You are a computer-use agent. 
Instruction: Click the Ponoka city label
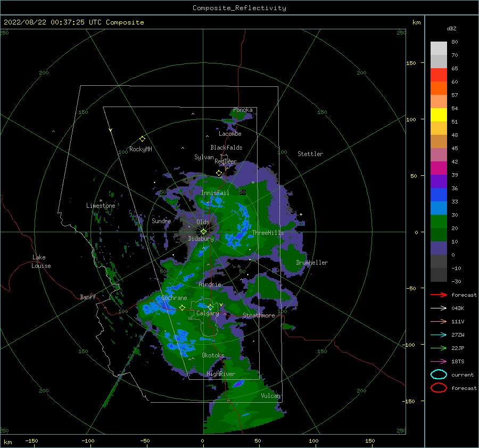[243, 110]
